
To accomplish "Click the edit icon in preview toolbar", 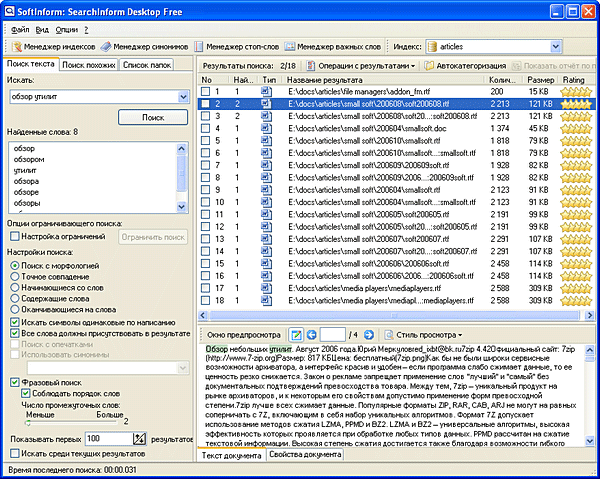I will coord(296,333).
